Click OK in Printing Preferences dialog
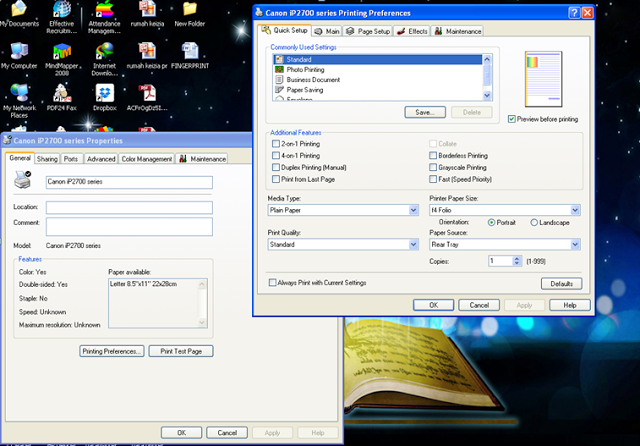 [433, 305]
